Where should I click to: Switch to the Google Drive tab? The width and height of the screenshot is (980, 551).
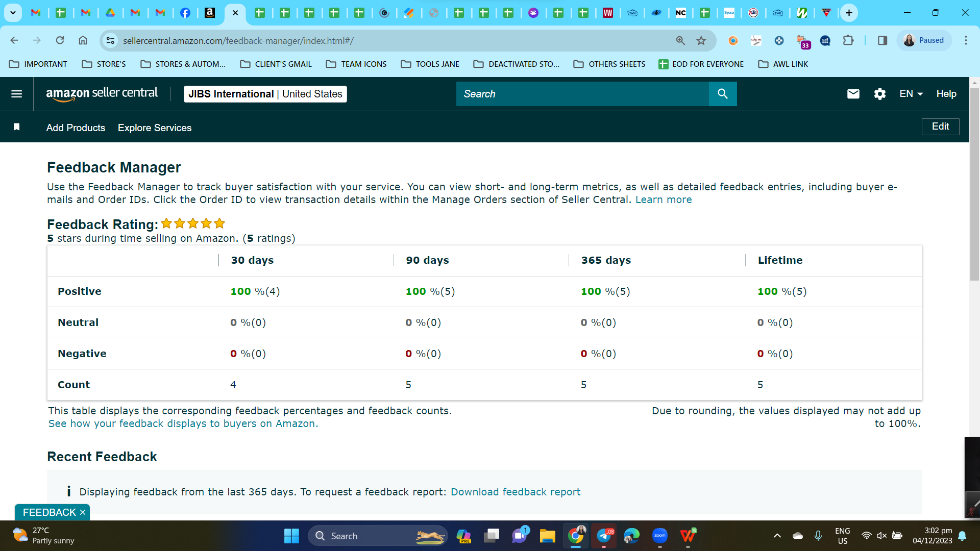coord(110,13)
